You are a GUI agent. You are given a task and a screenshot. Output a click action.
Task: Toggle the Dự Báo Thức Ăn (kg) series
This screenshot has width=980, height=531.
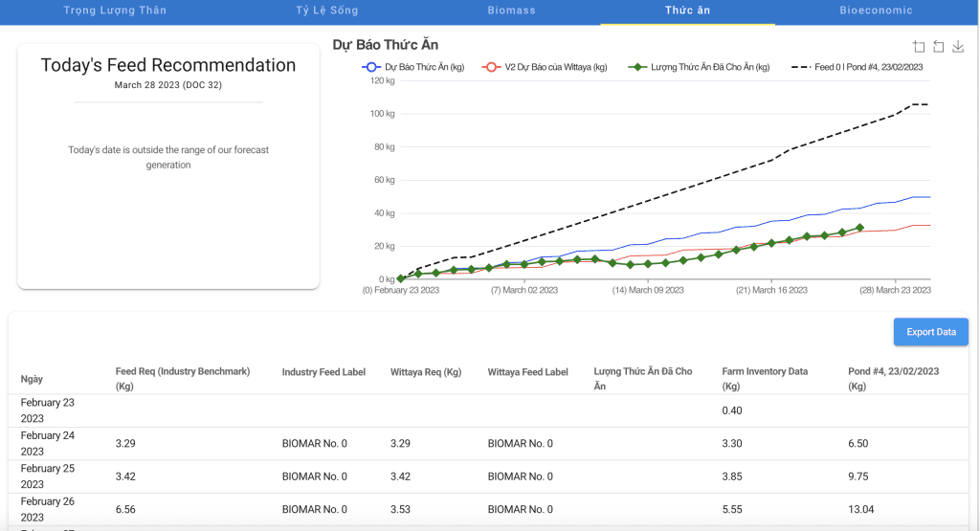(x=412, y=67)
